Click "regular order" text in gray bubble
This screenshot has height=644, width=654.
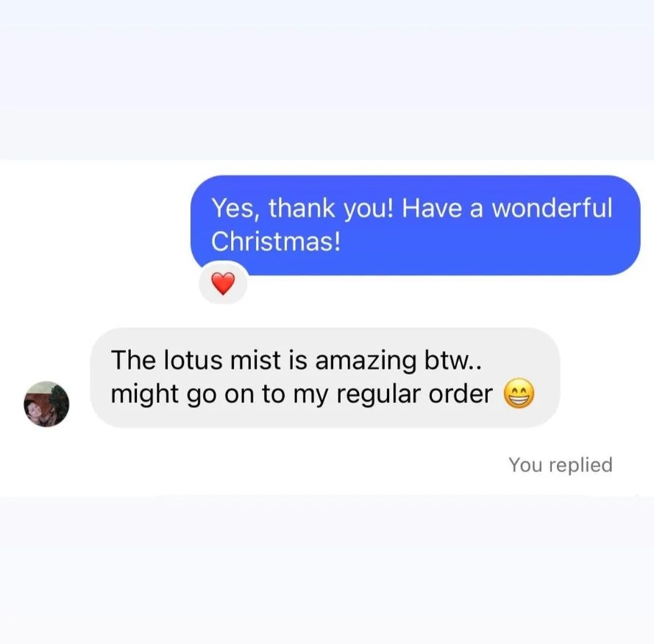click(x=415, y=394)
